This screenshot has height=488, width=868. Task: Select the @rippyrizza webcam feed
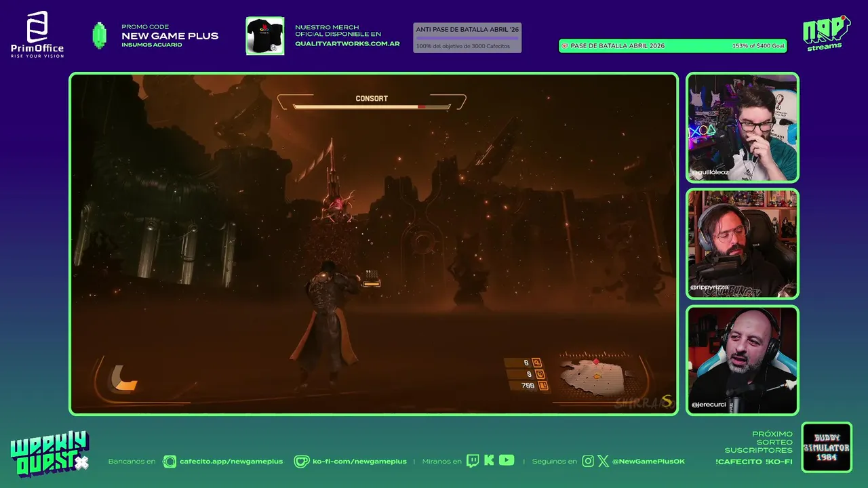[x=743, y=244]
